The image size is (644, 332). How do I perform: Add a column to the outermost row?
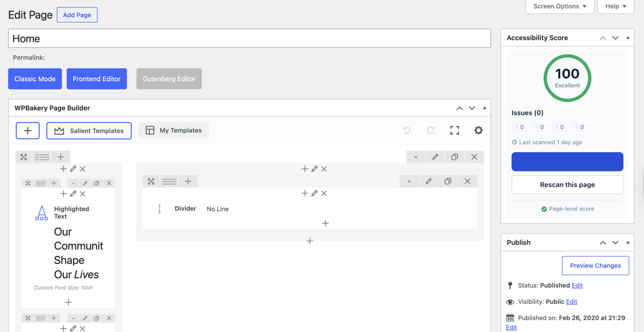[61, 157]
